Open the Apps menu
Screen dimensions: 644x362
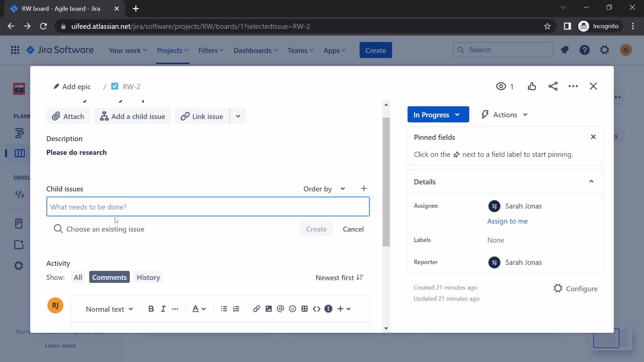click(335, 50)
